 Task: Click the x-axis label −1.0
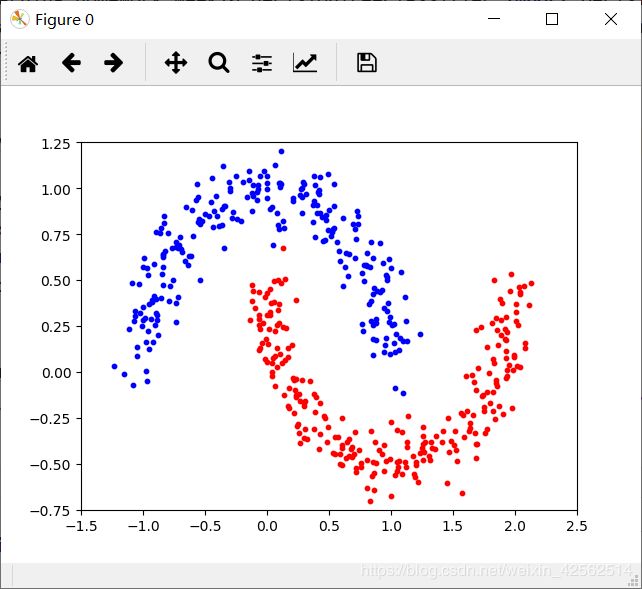click(x=143, y=526)
